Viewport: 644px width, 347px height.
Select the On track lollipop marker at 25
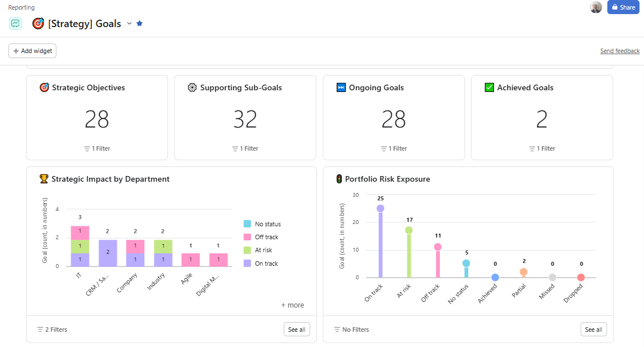click(x=380, y=208)
